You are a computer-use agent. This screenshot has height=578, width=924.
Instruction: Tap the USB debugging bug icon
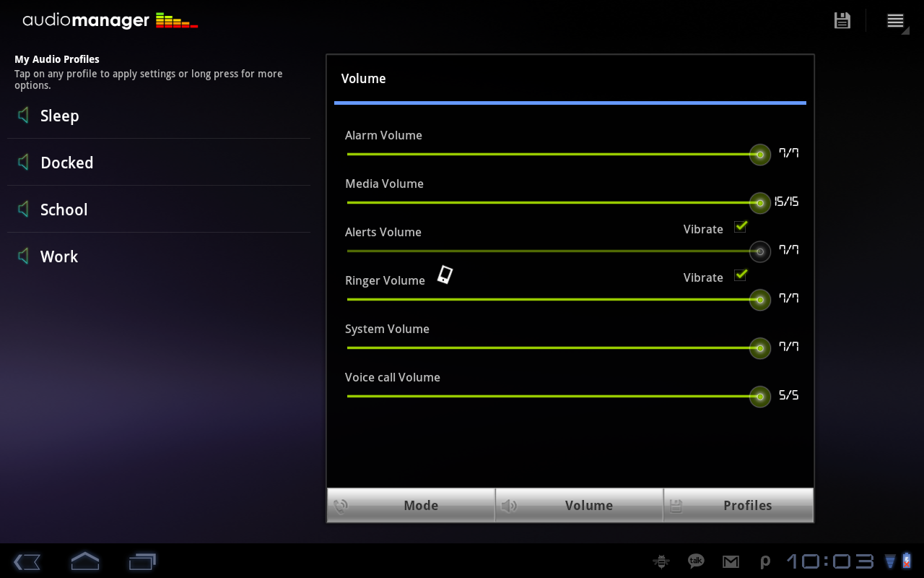661,561
